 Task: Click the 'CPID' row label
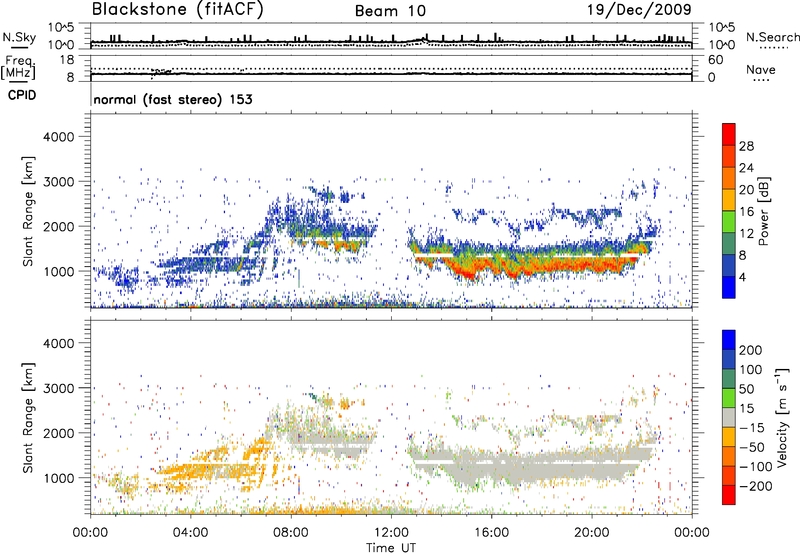pos(22,95)
